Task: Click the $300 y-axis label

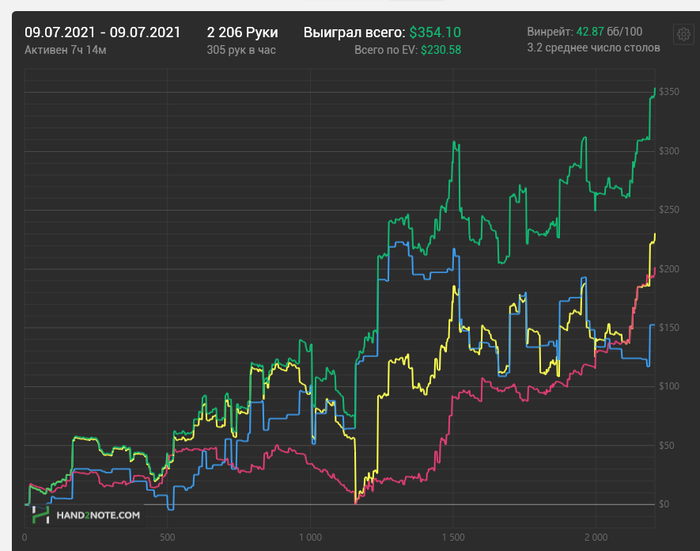Action: pyautogui.click(x=669, y=151)
